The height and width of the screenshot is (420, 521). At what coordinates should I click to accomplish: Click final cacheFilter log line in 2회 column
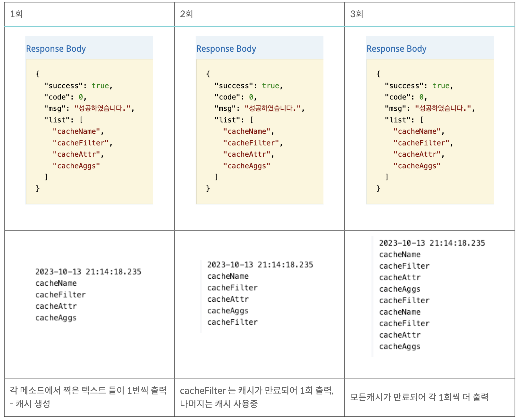click(232, 322)
